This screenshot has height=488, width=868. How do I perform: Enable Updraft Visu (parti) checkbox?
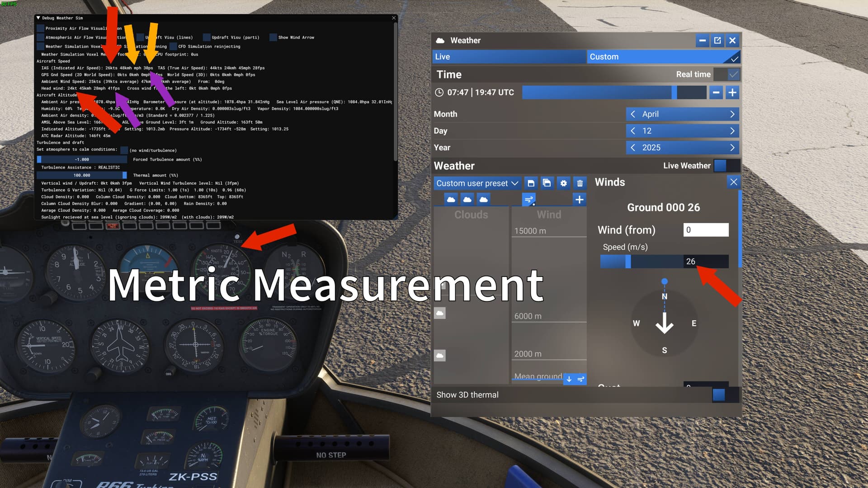207,38
